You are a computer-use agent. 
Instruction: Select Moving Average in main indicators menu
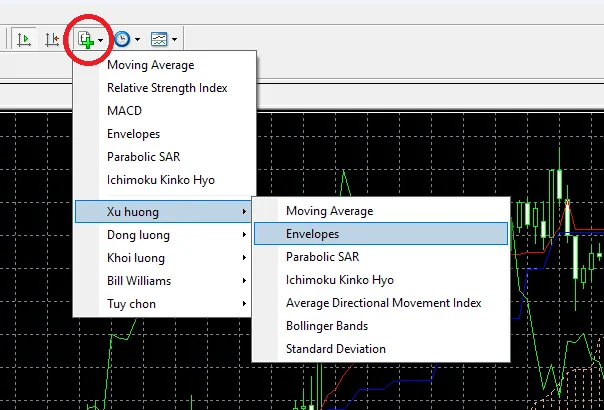(165, 65)
